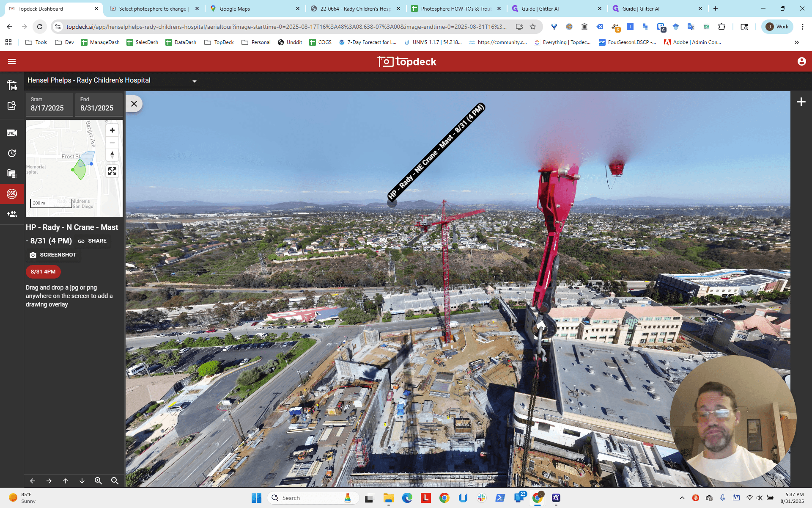Viewport: 812px width, 508px height.
Task: Click the NE Crane Mast hotspot label
Action: coord(436,152)
